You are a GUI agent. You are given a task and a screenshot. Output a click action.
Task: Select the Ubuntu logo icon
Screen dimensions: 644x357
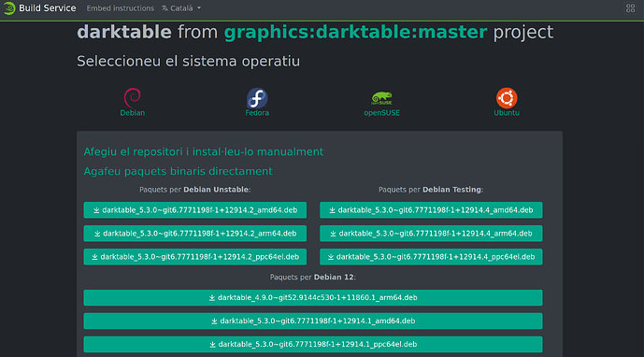[507, 98]
